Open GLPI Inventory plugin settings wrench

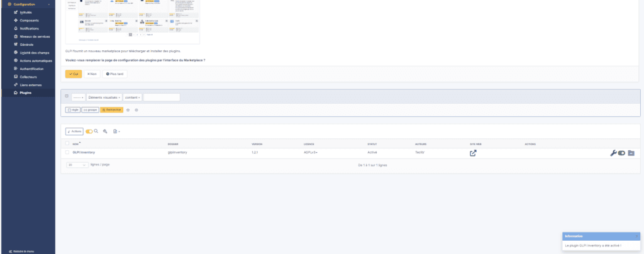click(x=614, y=153)
